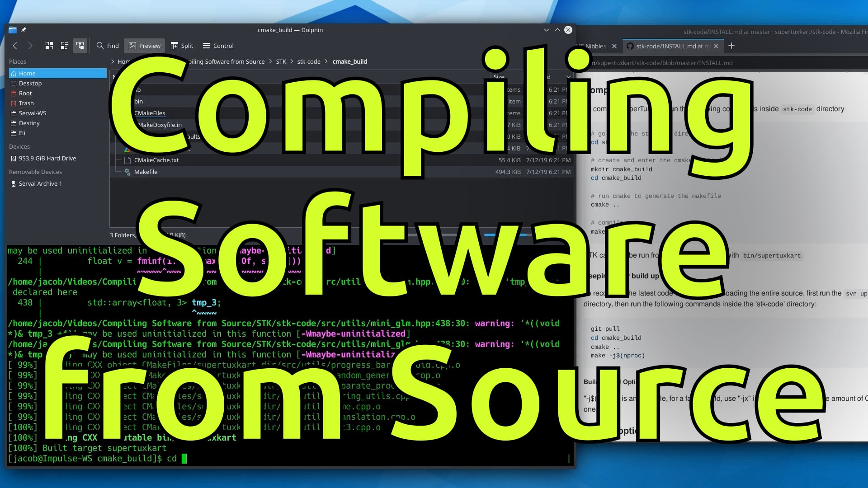This screenshot has height=488, width=868.
Task: Click the back navigation arrow icon
Action: click(14, 45)
